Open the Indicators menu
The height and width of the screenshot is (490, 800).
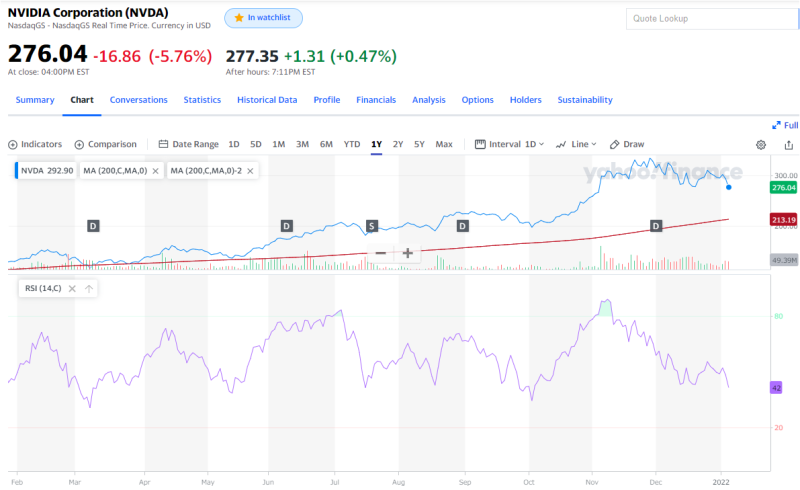point(35,144)
